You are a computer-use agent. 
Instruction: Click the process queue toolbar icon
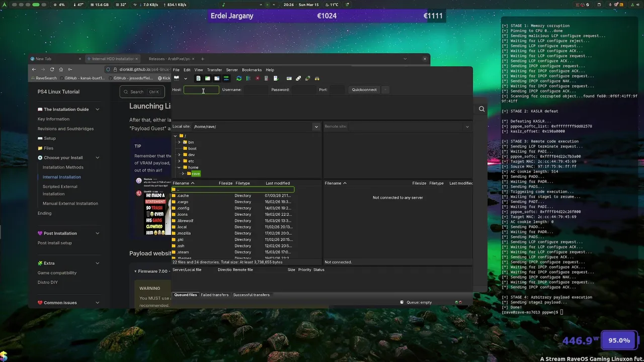(248, 78)
